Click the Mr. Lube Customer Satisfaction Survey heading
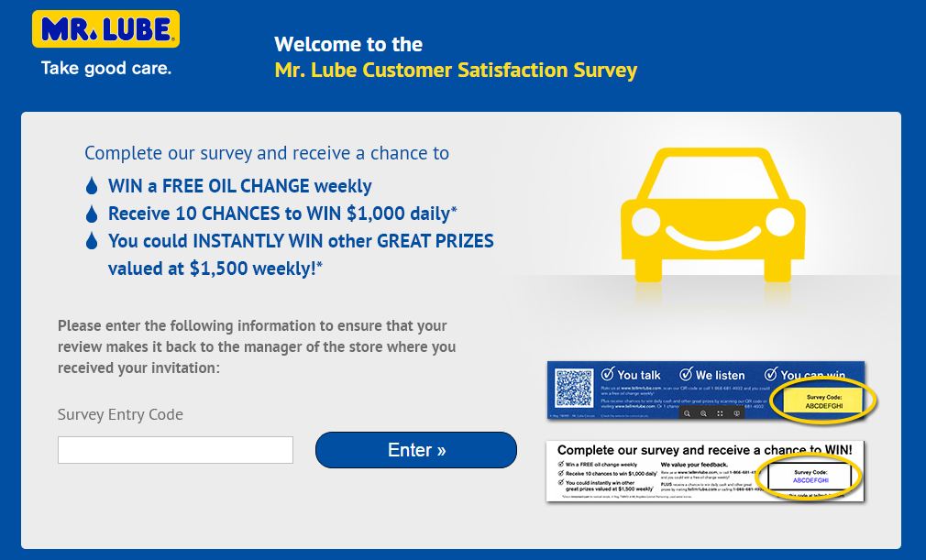Screen dimensions: 926x560 coord(456,71)
